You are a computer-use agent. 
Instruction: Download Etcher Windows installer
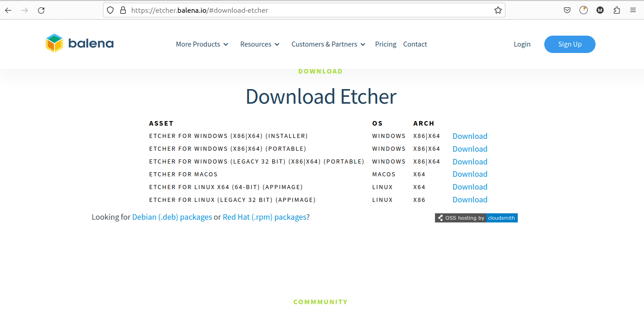click(x=470, y=136)
